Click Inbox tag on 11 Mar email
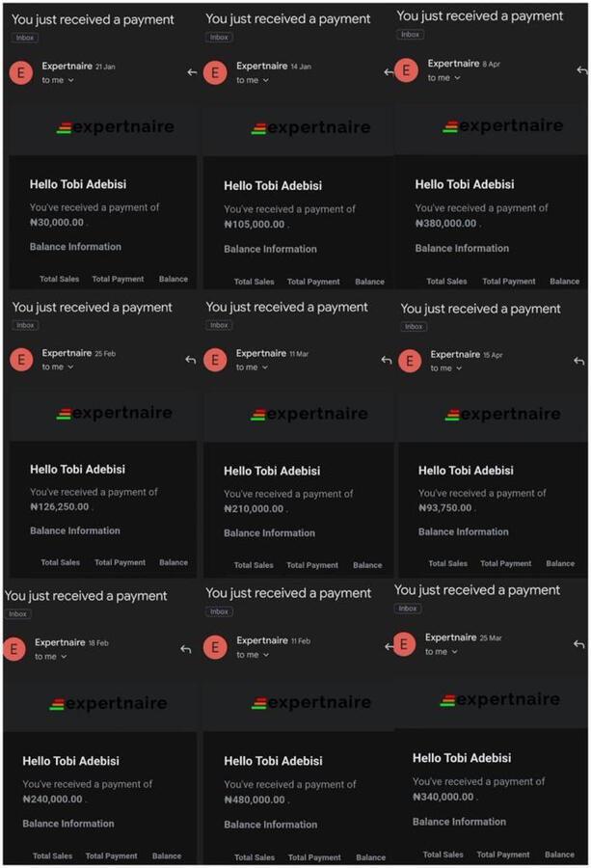 point(220,325)
